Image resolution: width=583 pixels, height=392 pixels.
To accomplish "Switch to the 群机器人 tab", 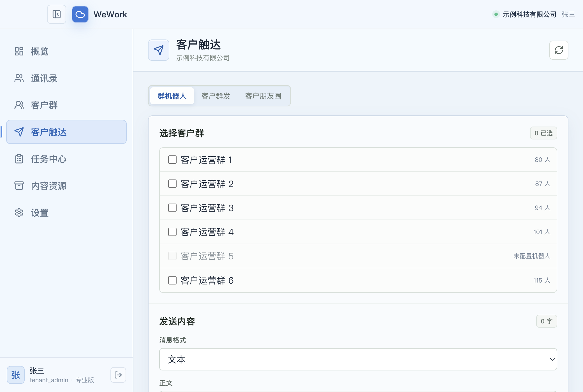I will pos(172,96).
